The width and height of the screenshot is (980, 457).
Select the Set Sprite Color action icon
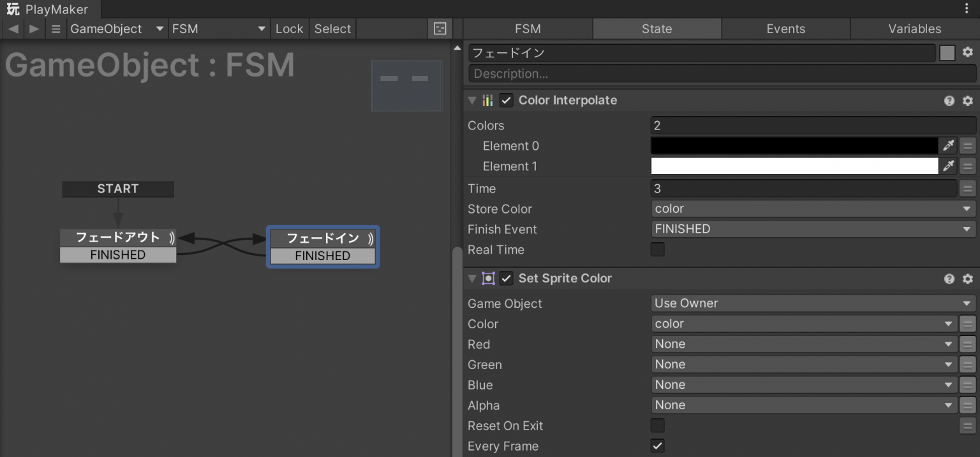(487, 279)
